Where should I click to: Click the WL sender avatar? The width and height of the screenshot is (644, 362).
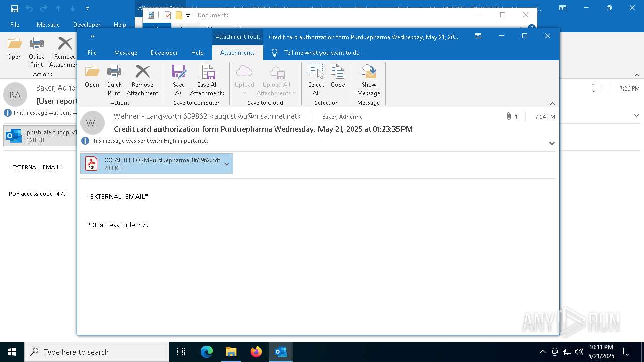pos(93,123)
